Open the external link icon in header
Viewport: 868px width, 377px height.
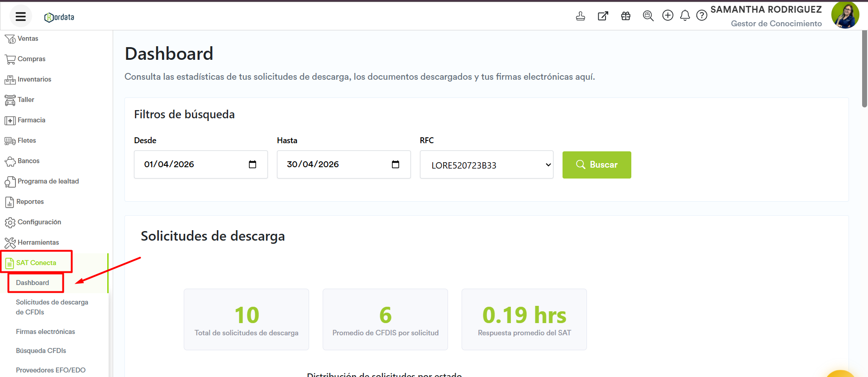coord(603,16)
